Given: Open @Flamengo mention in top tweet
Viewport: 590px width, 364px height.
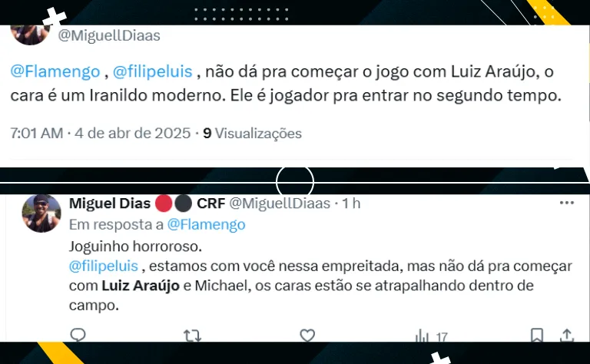Looking at the screenshot, I should (x=55, y=71).
